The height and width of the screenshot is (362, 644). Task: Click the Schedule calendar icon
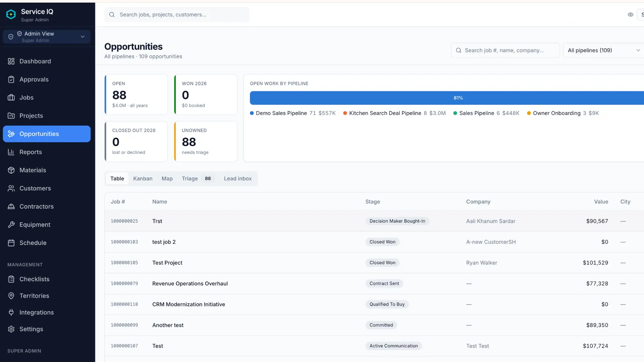point(11,243)
